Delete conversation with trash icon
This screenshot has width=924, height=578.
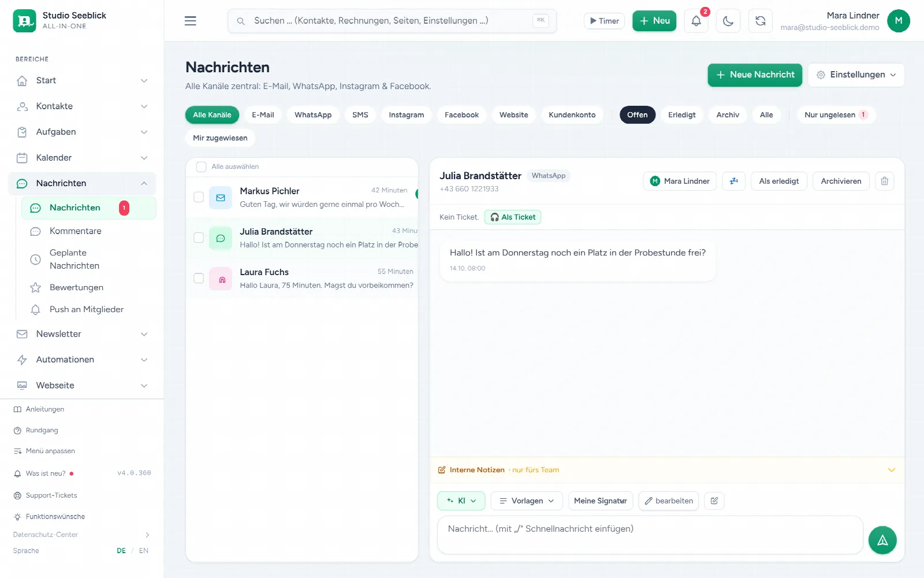point(884,181)
